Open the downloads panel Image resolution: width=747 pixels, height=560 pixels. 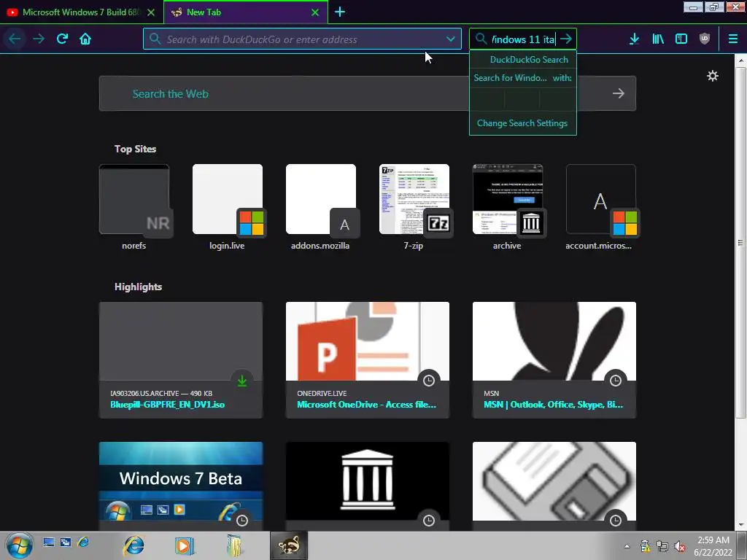pos(634,39)
